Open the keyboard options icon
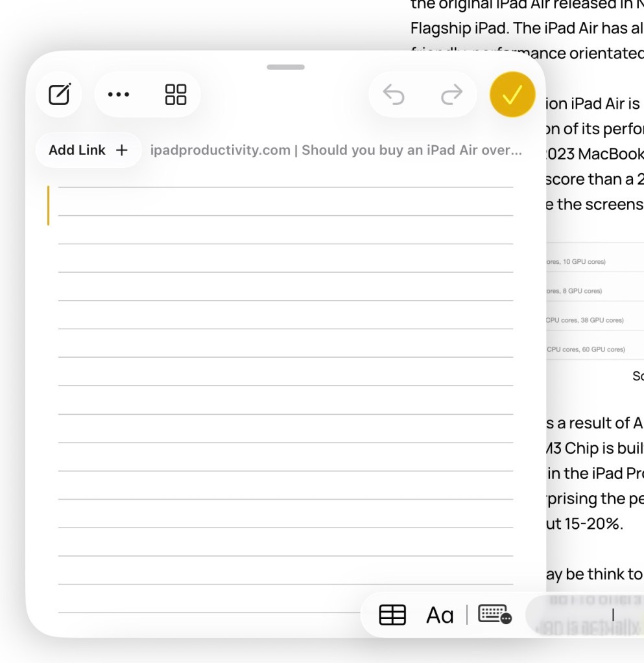 pyautogui.click(x=495, y=614)
